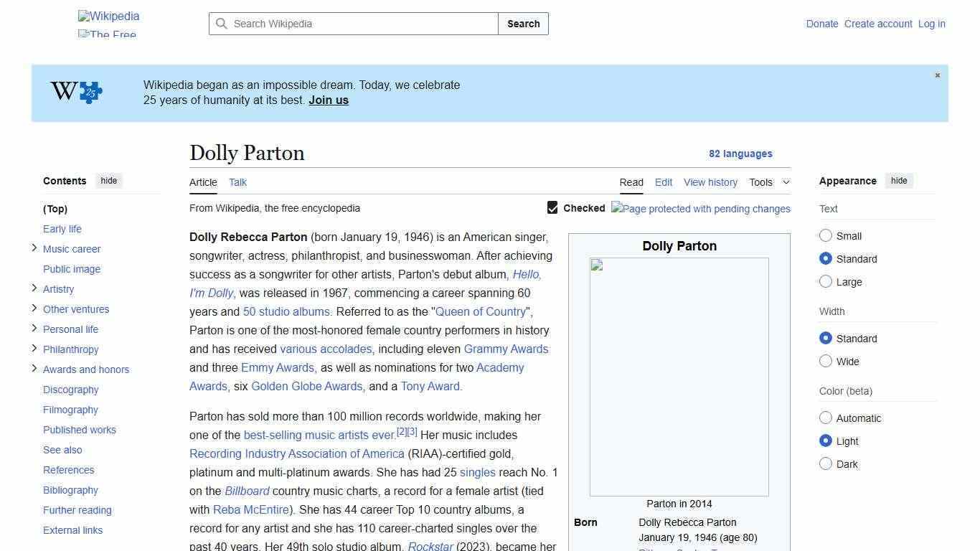Expand the Awards and honors section
The image size is (980, 551).
[x=34, y=368]
